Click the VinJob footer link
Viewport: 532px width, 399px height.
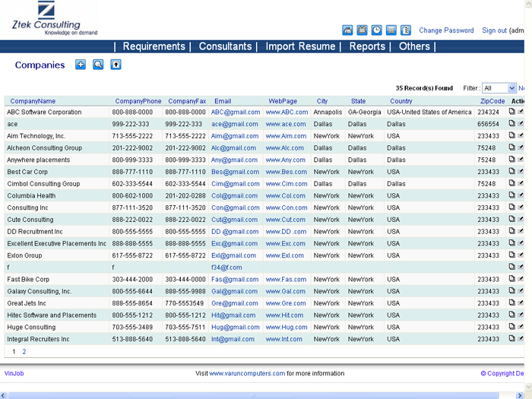point(14,373)
